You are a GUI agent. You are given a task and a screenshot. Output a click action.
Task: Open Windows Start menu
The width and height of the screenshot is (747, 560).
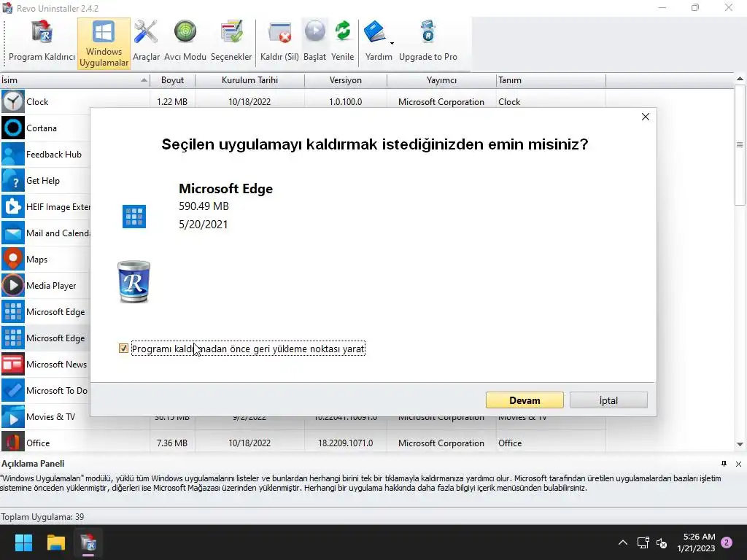click(x=23, y=542)
